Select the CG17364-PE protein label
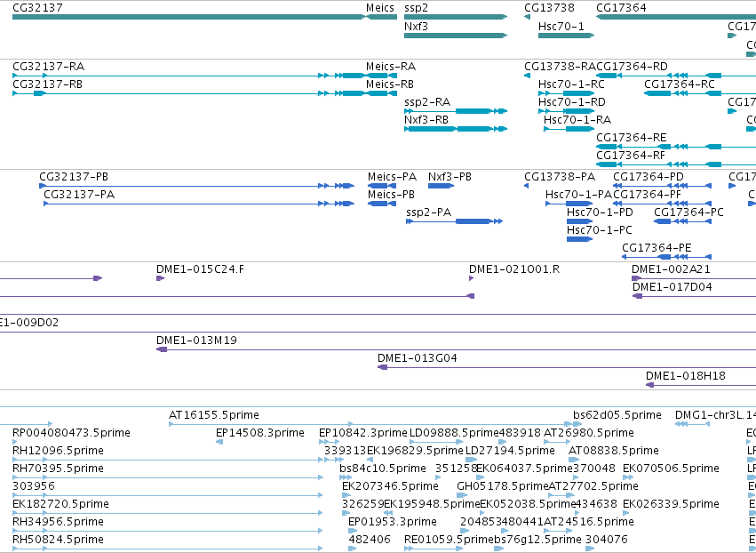This screenshot has width=756, height=553. coord(657,248)
